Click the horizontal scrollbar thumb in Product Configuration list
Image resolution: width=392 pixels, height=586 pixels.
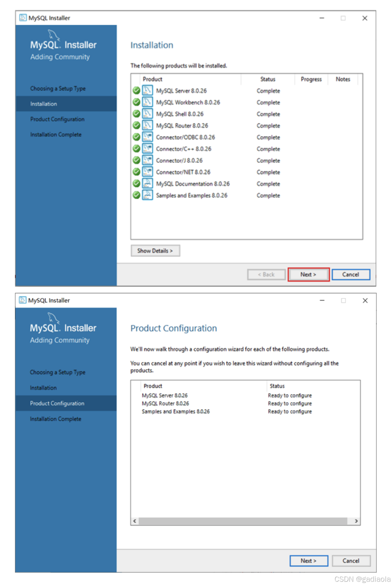[x=243, y=521]
